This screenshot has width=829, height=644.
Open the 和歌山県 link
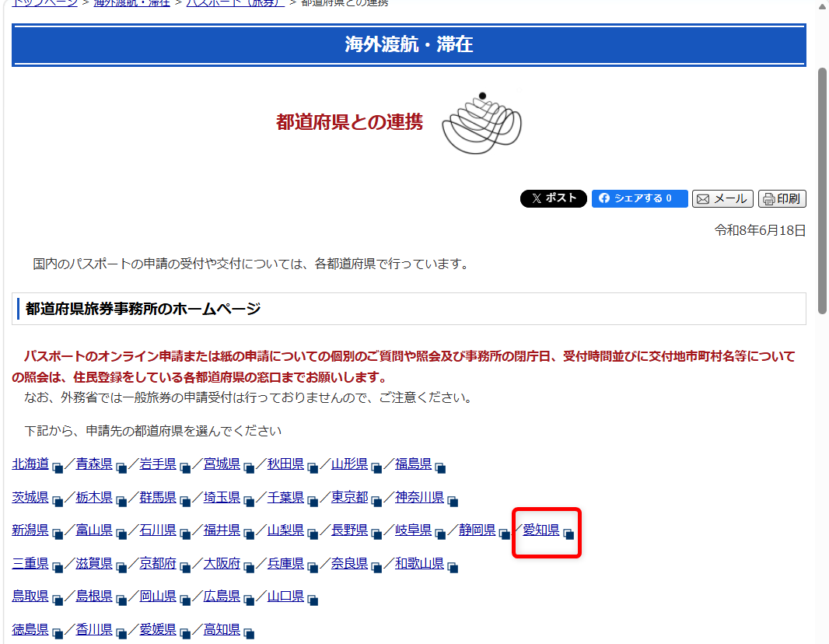tap(420, 563)
